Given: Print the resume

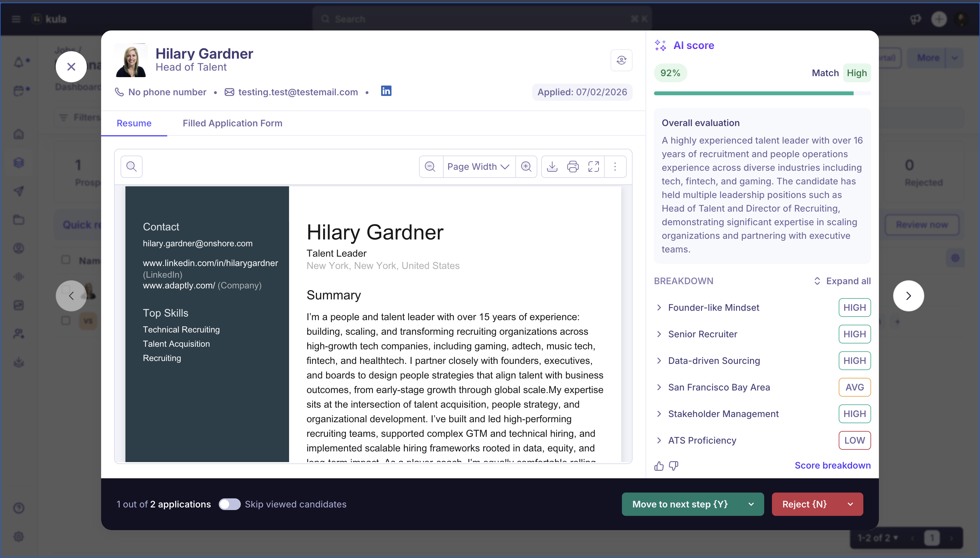Looking at the screenshot, I should (573, 166).
